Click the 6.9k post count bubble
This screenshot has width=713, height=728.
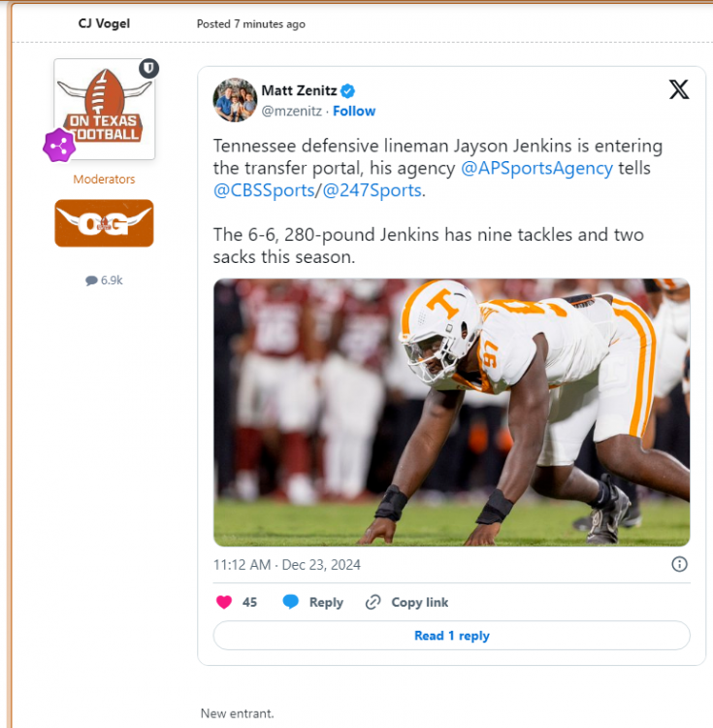point(104,281)
